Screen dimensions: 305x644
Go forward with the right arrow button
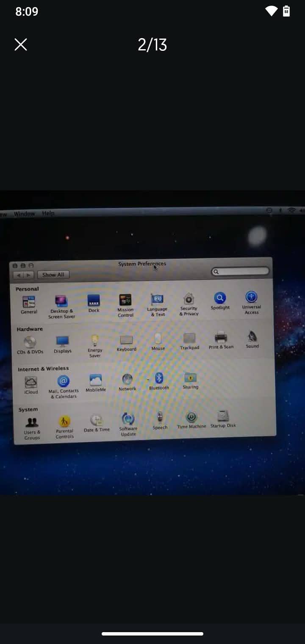(28, 275)
